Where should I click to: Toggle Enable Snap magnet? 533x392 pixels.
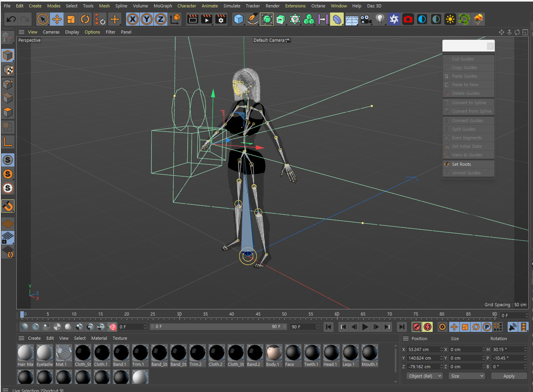coord(8,206)
